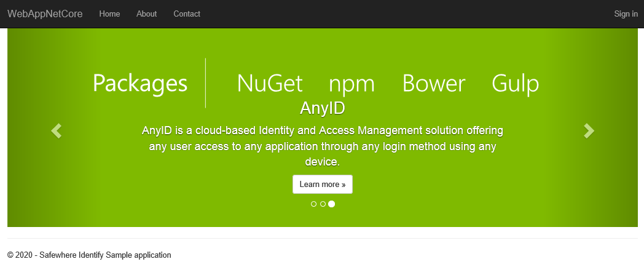The image size is (644, 275).
Task: Click the Learn more » button
Action: (x=323, y=184)
